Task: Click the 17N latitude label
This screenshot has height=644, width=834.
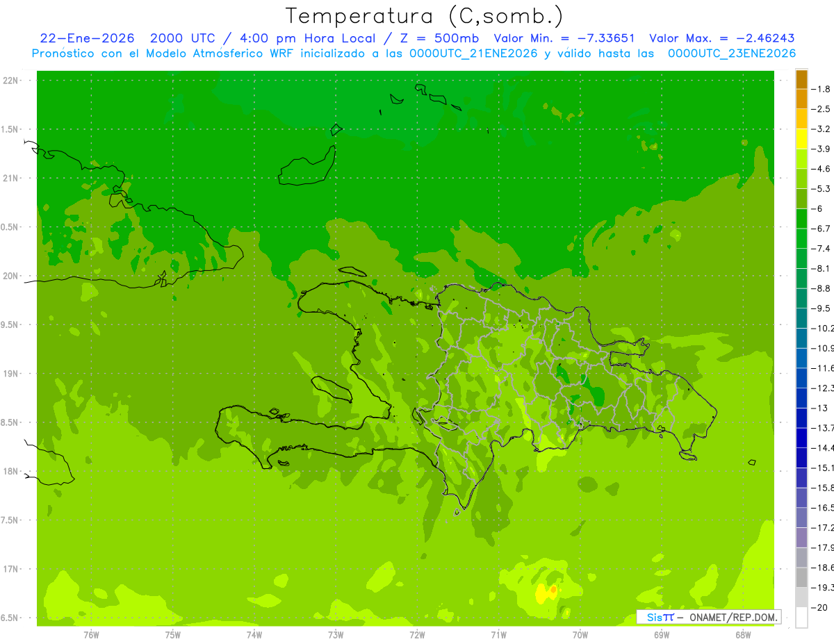Action: 11,569
